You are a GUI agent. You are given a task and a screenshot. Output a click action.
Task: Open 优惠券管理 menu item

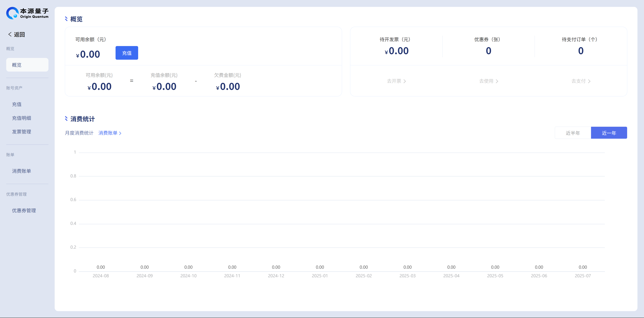pos(24,211)
